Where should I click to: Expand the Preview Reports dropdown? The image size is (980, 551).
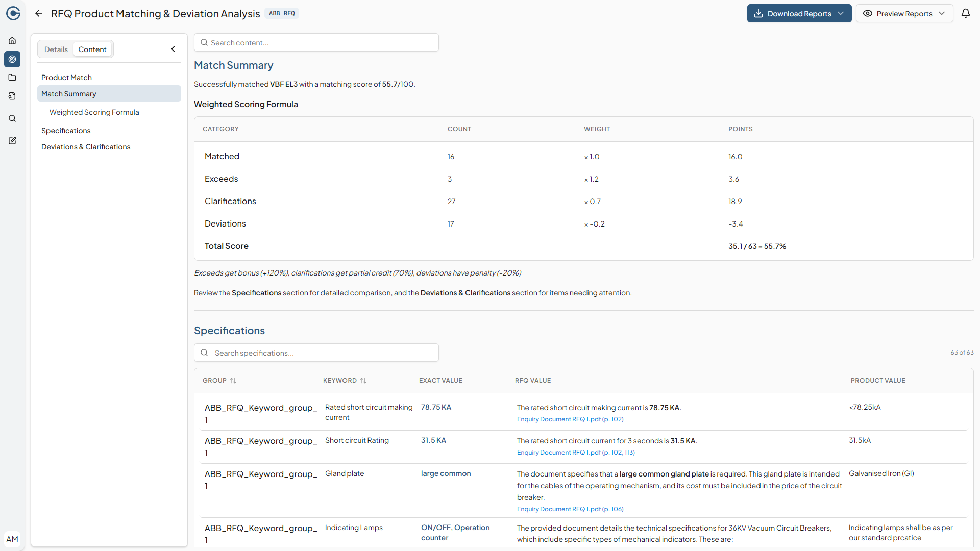(904, 13)
